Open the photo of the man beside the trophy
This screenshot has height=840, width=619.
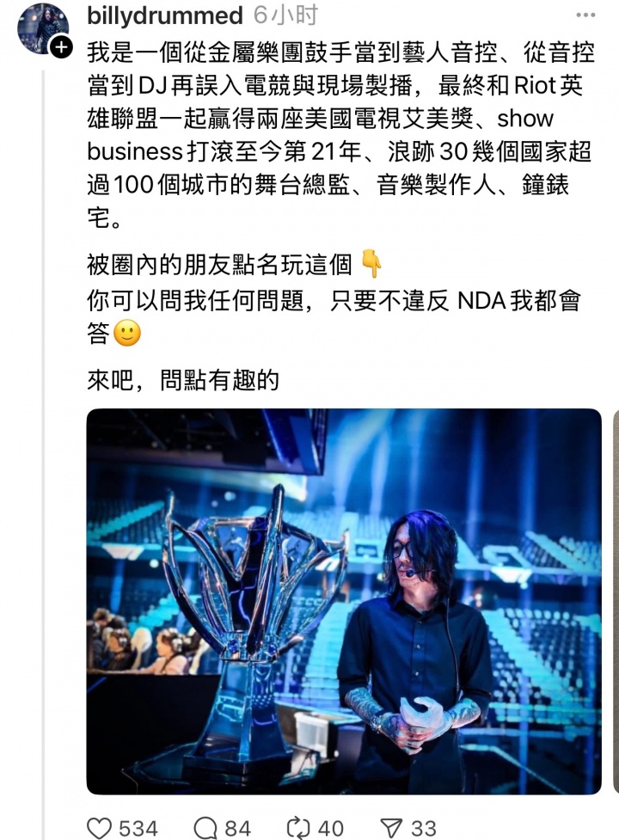pos(344,601)
